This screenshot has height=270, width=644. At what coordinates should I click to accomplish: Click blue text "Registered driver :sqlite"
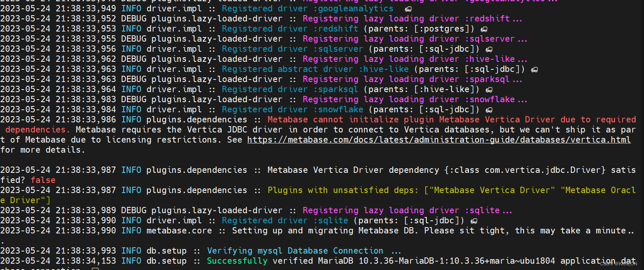tap(285, 220)
